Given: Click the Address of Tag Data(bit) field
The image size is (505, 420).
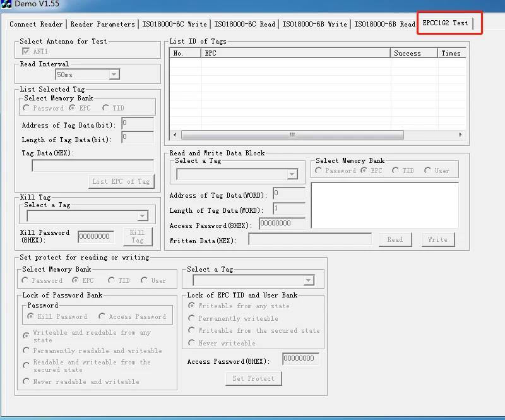Looking at the screenshot, I should (138, 123).
